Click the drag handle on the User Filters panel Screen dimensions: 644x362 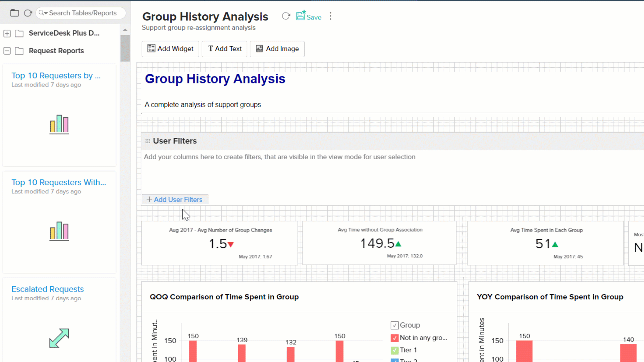[147, 141]
